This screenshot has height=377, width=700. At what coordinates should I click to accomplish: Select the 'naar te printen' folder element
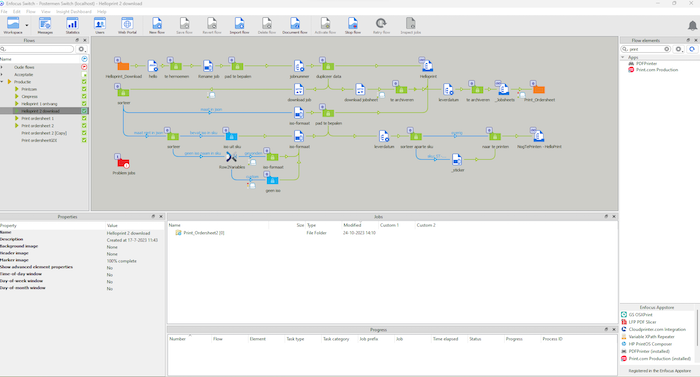coord(495,136)
